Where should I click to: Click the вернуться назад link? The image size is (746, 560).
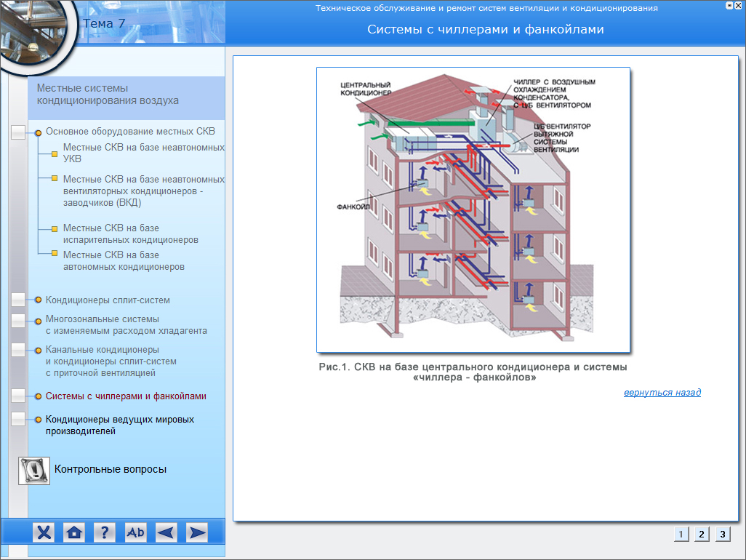click(662, 393)
